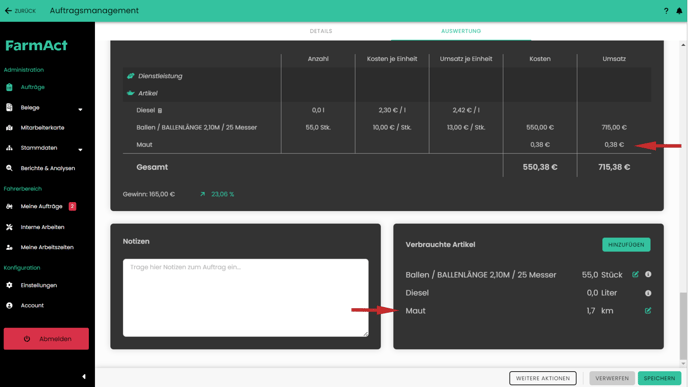This screenshot has height=387, width=688.
Task: Click the Dienstleistung row icon
Action: click(130, 76)
